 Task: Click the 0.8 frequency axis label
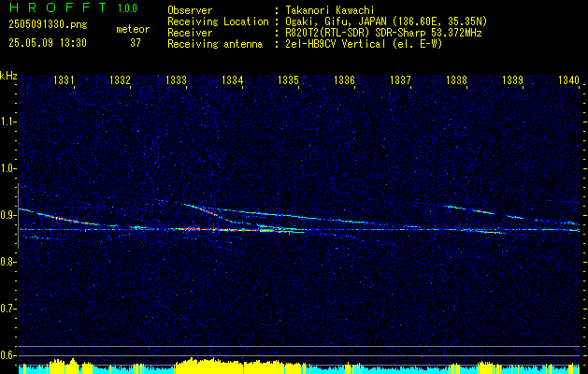point(7,262)
